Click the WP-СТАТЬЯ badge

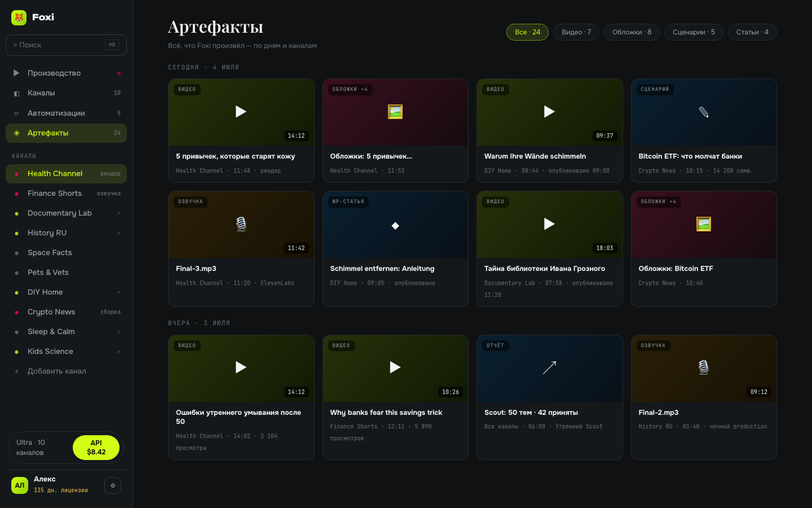click(348, 202)
